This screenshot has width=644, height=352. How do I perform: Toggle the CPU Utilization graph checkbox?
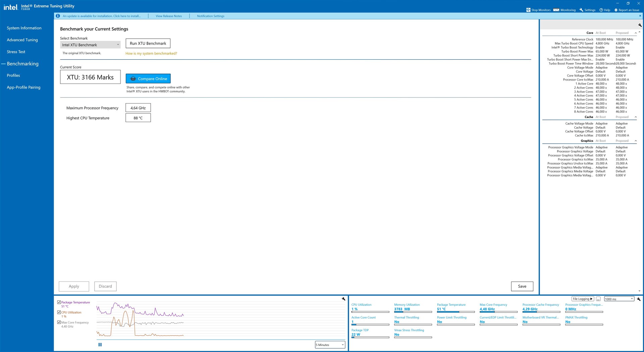[59, 312]
